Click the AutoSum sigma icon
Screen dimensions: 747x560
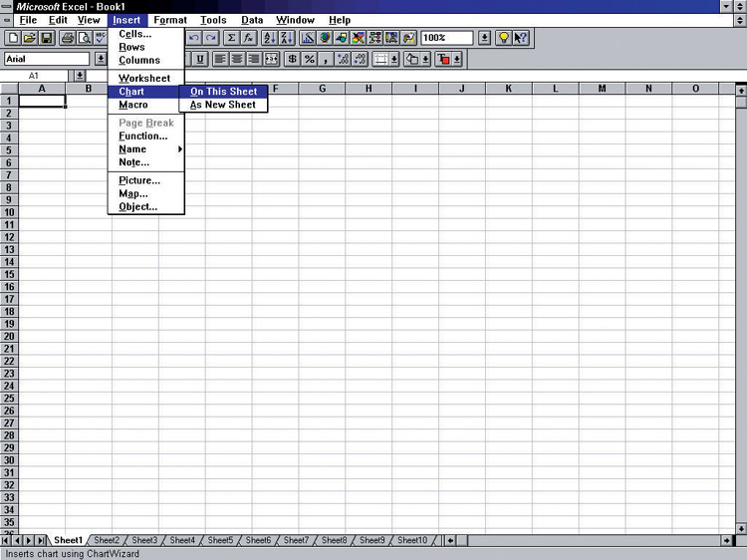[231, 38]
